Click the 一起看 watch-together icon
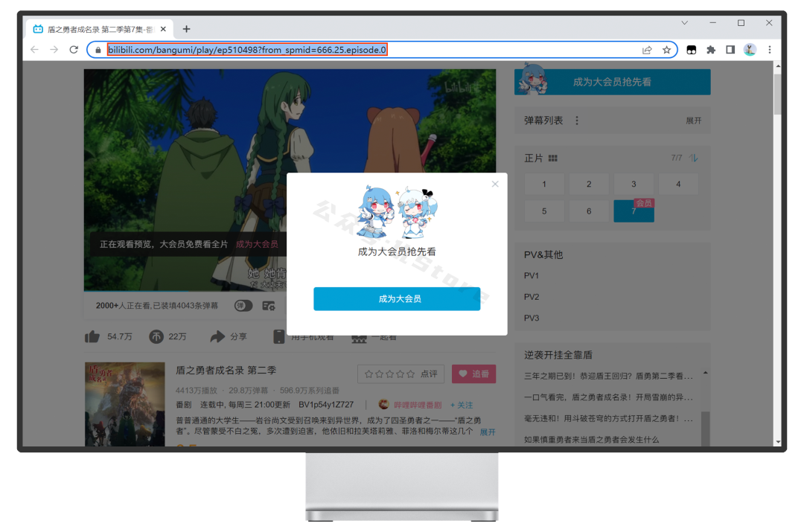This screenshot has height=532, width=804. click(x=359, y=339)
